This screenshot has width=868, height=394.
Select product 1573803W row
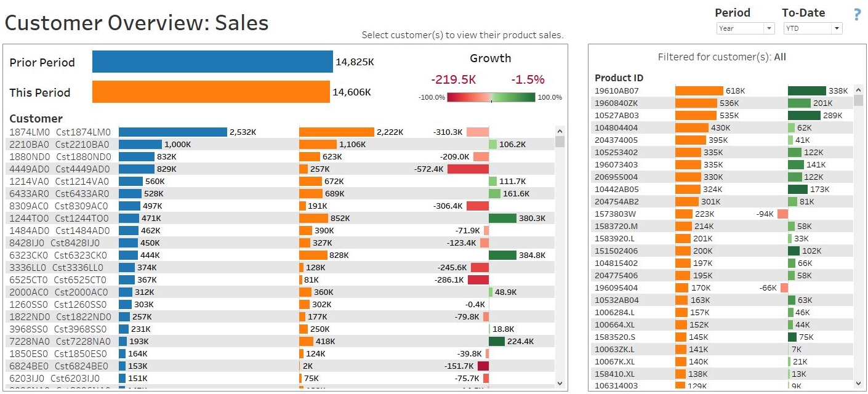[723, 214]
